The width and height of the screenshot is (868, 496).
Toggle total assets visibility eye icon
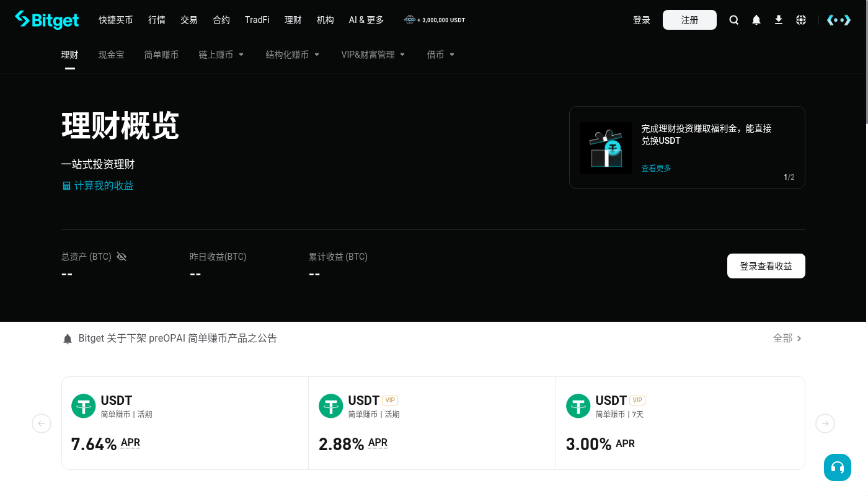tap(122, 257)
